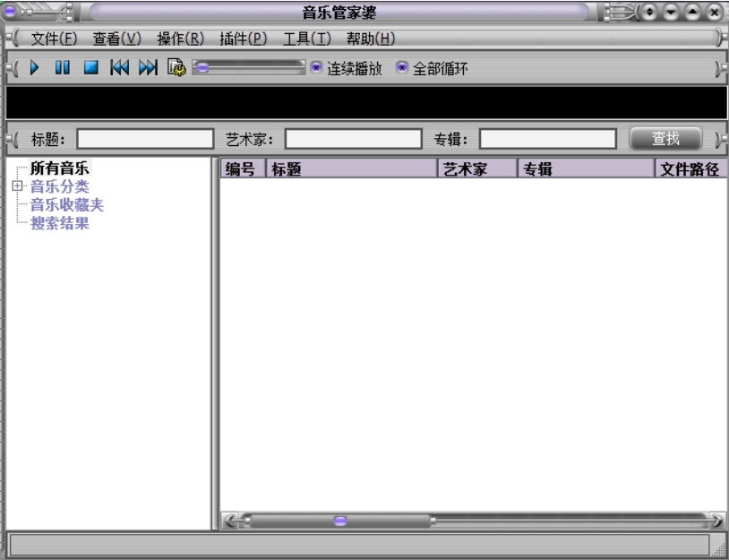The image size is (729, 560).
Task: Sort by 专辑 column header
Action: tap(587, 168)
